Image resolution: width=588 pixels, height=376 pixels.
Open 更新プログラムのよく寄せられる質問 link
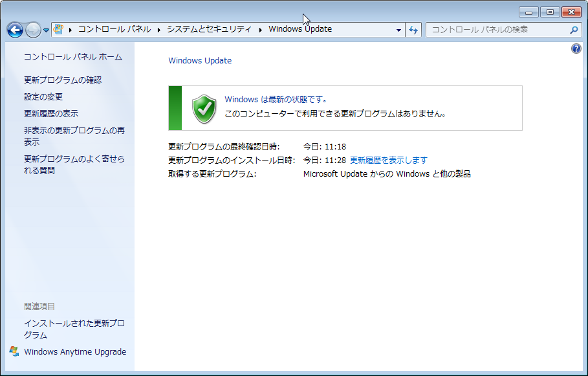[x=74, y=165]
